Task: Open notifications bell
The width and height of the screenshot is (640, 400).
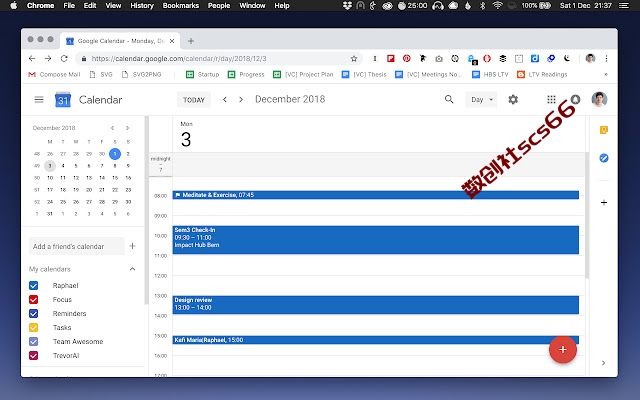Action: 575,99
